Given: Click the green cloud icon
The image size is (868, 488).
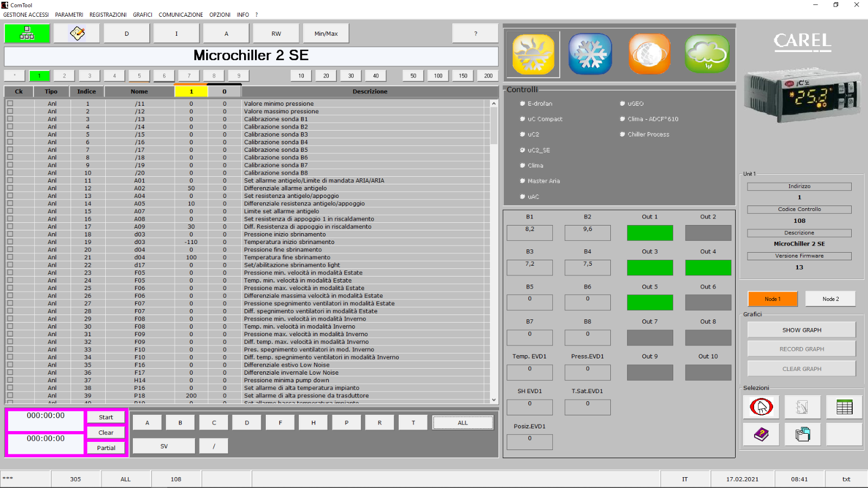Looking at the screenshot, I should (707, 54).
